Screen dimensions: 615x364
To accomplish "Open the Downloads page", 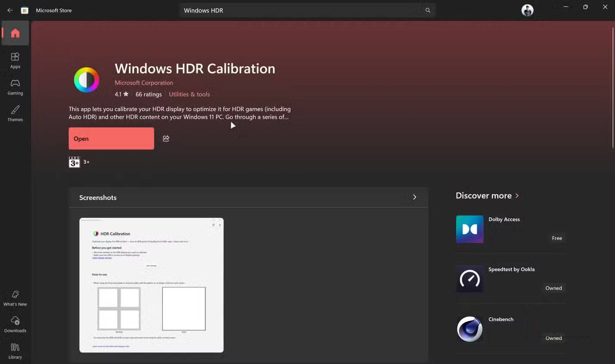I will coord(15,324).
